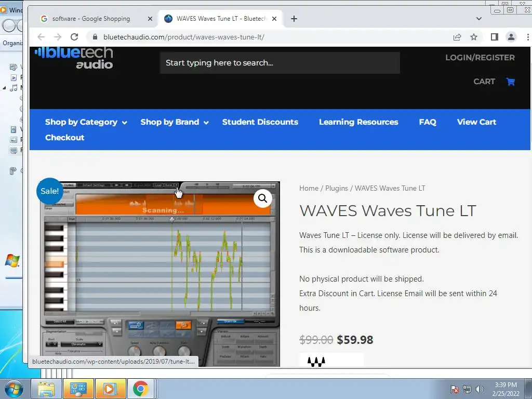Expand the Shop by Category menu
This screenshot has width=532, height=399.
click(86, 122)
